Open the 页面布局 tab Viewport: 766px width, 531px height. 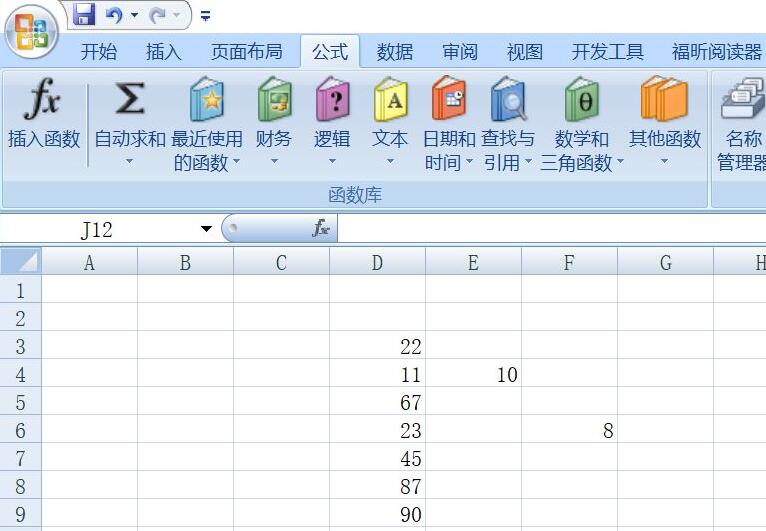[247, 51]
